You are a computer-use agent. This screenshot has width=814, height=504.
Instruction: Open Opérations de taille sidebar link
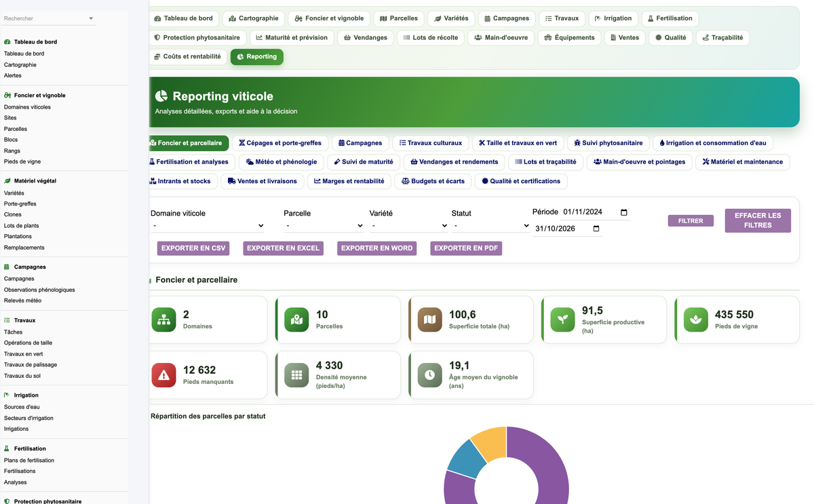click(28, 343)
